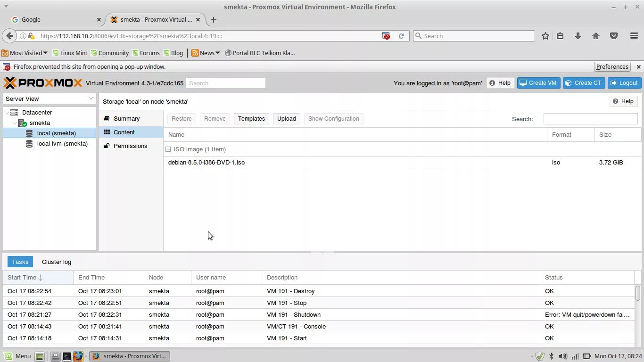Click the site identity info icon in URL bar
The width and height of the screenshot is (644, 362).
pos(23,36)
